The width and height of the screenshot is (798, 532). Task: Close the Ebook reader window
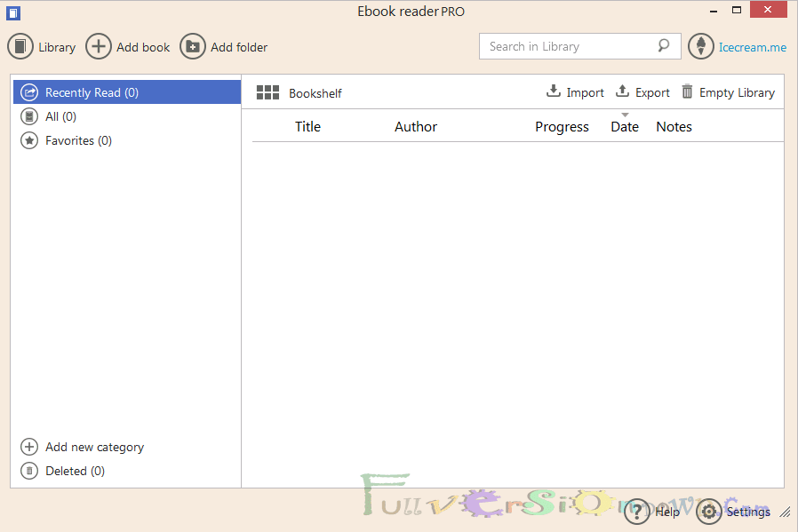[768, 10]
